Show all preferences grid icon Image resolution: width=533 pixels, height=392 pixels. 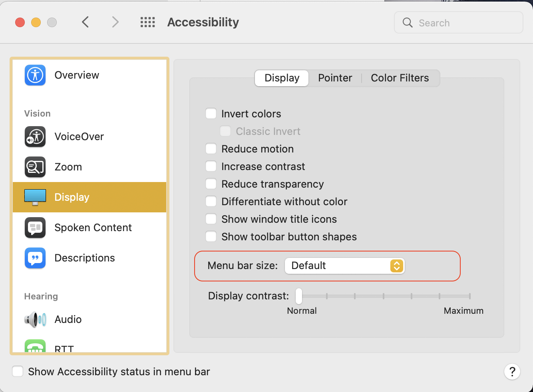(147, 22)
